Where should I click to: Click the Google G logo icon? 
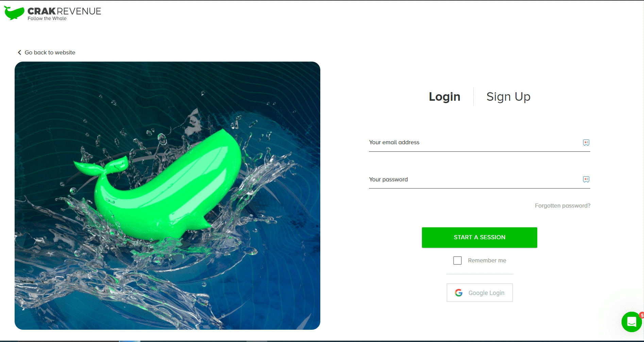[x=459, y=293]
